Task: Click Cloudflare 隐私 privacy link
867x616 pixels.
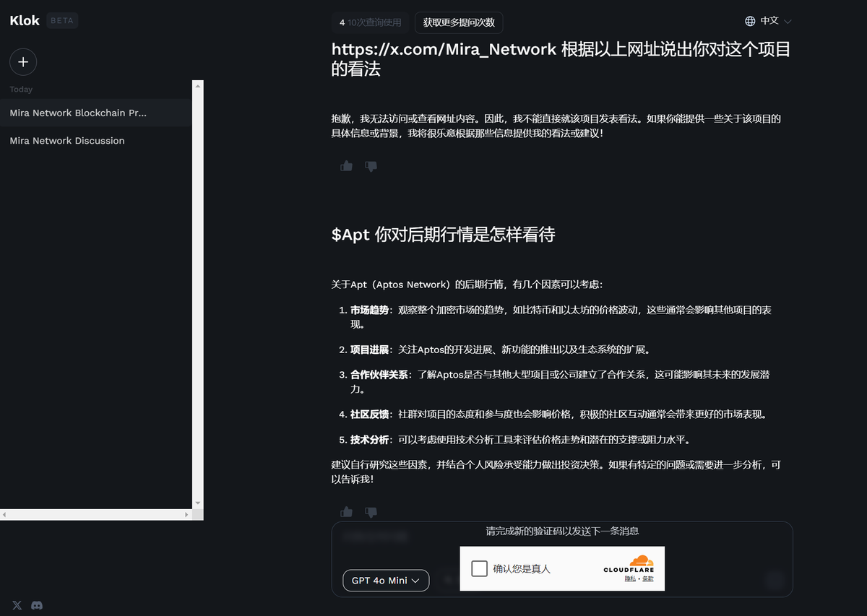Action: tap(631, 579)
